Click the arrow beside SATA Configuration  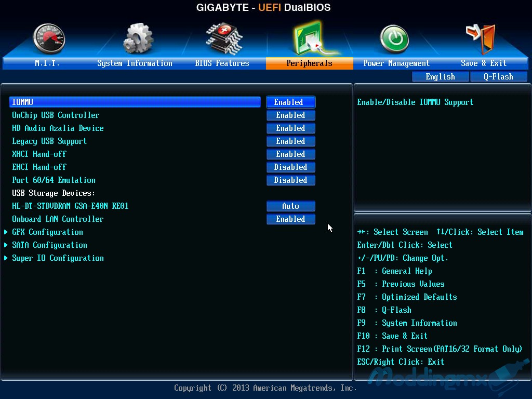pos(6,245)
